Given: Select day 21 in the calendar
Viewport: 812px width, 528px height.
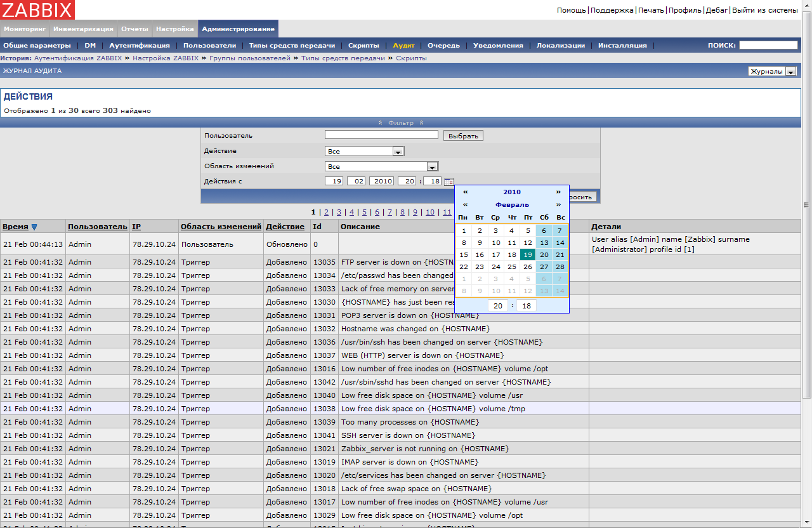Looking at the screenshot, I should 560,254.
